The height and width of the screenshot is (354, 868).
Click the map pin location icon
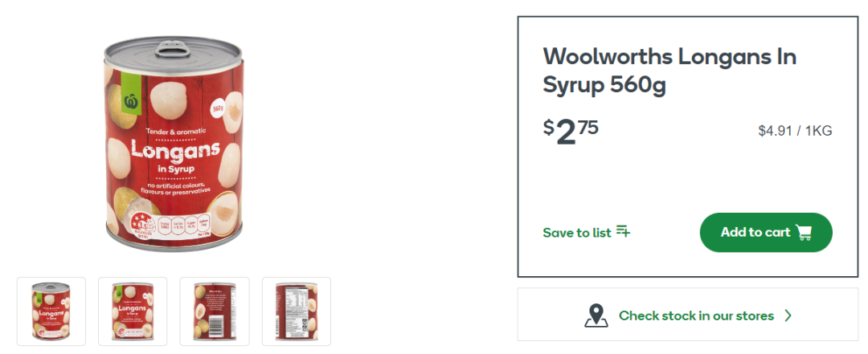pos(596,315)
